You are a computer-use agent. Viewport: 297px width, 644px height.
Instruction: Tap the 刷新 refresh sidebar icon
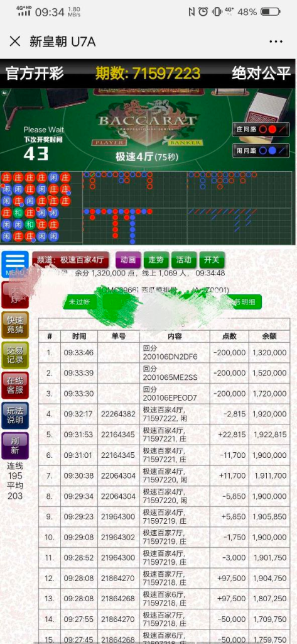(x=15, y=446)
